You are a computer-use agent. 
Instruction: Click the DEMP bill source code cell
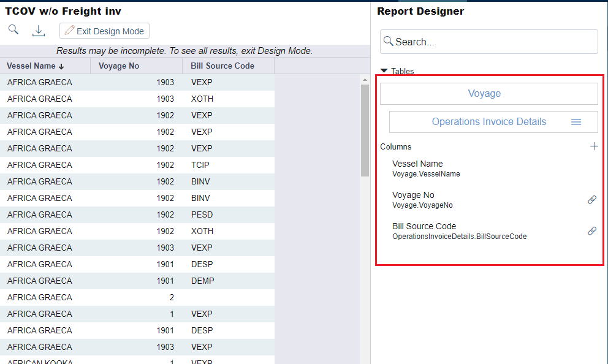[202, 281]
